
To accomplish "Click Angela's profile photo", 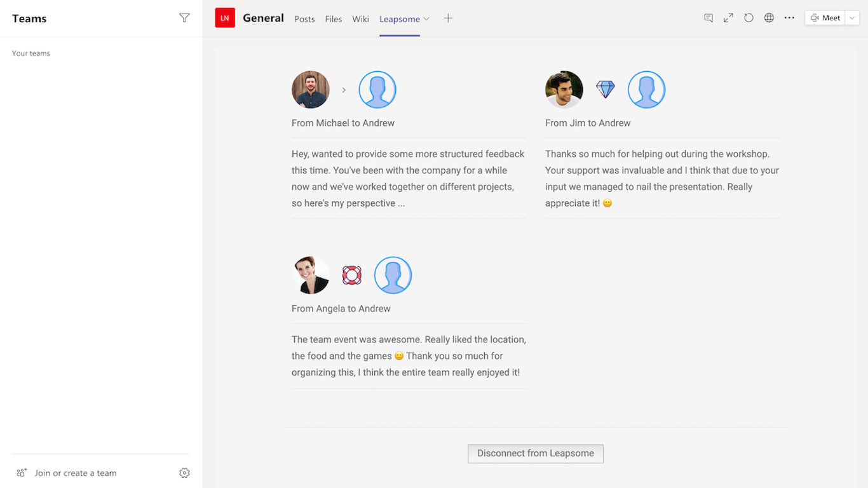I will pos(311,275).
